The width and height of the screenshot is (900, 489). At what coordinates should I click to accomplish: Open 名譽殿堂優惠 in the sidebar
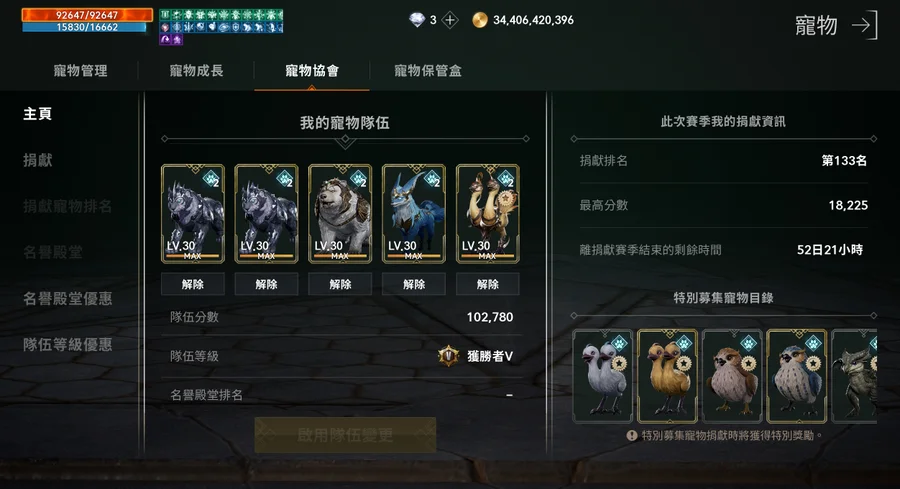coord(68,298)
